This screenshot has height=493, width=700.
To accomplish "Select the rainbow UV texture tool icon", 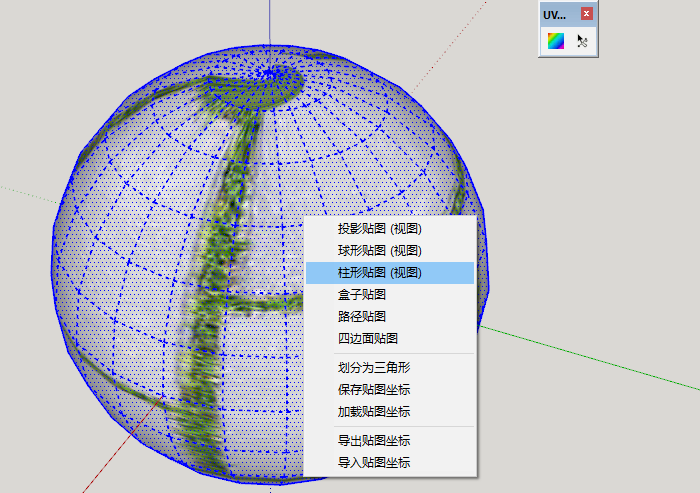I will point(555,41).
